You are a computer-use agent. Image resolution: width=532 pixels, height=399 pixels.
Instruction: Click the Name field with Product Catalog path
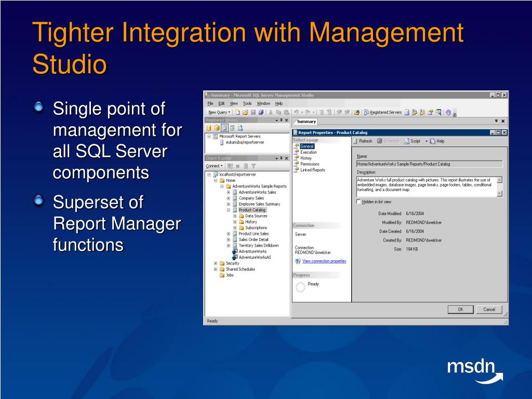pos(429,164)
